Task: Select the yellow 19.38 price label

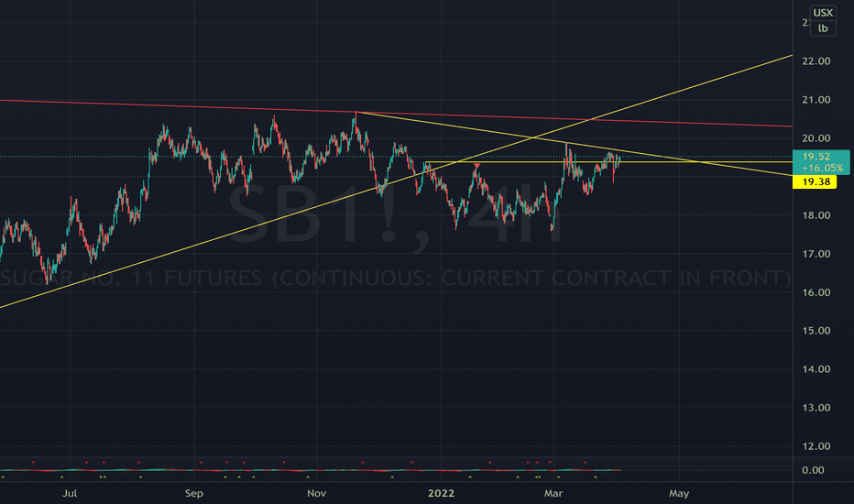Action: coord(815,182)
